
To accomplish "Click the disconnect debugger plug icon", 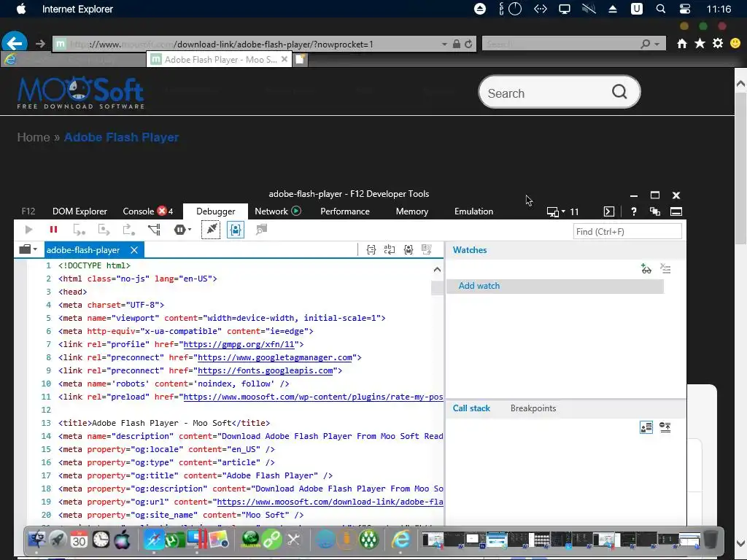I will coord(211,230).
